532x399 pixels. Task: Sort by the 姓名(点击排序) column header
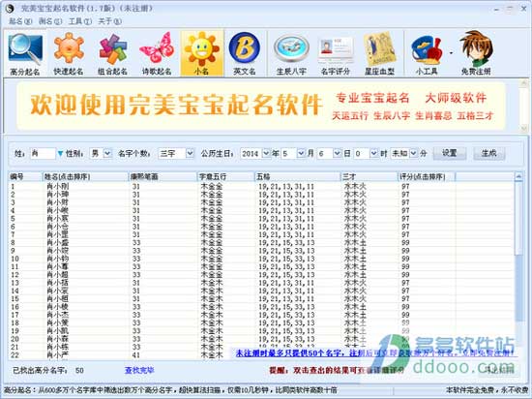85,176
